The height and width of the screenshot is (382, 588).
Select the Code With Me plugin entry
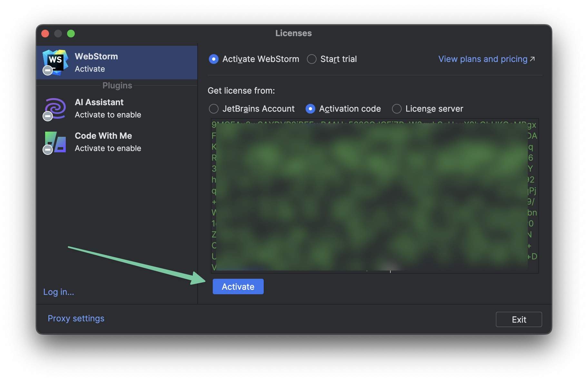[x=103, y=142]
